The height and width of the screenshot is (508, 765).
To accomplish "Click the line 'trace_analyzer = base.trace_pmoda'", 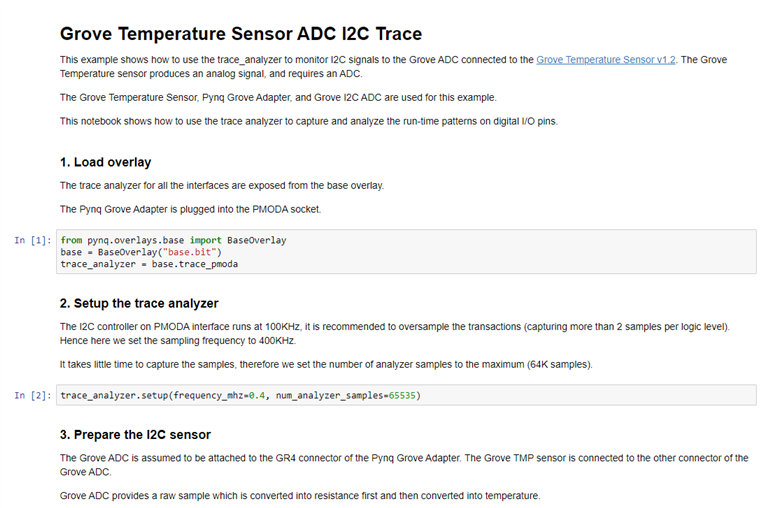I will [149, 264].
